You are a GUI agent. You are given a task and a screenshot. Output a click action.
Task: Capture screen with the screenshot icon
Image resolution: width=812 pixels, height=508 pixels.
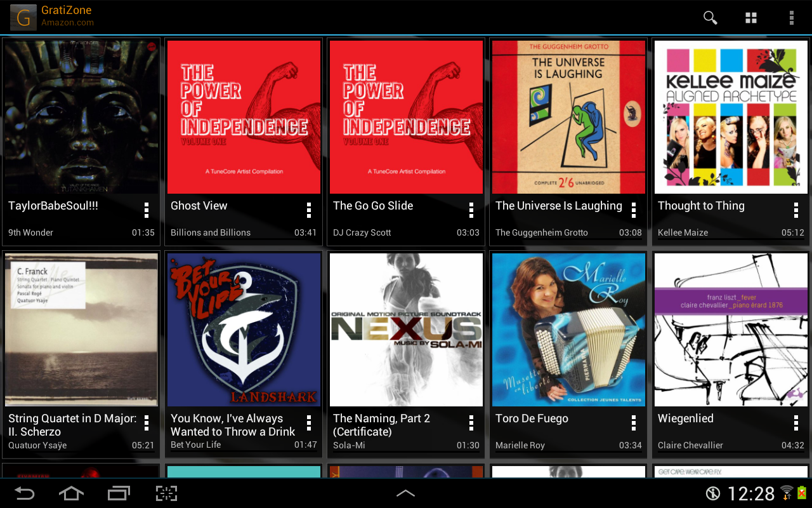(166, 493)
